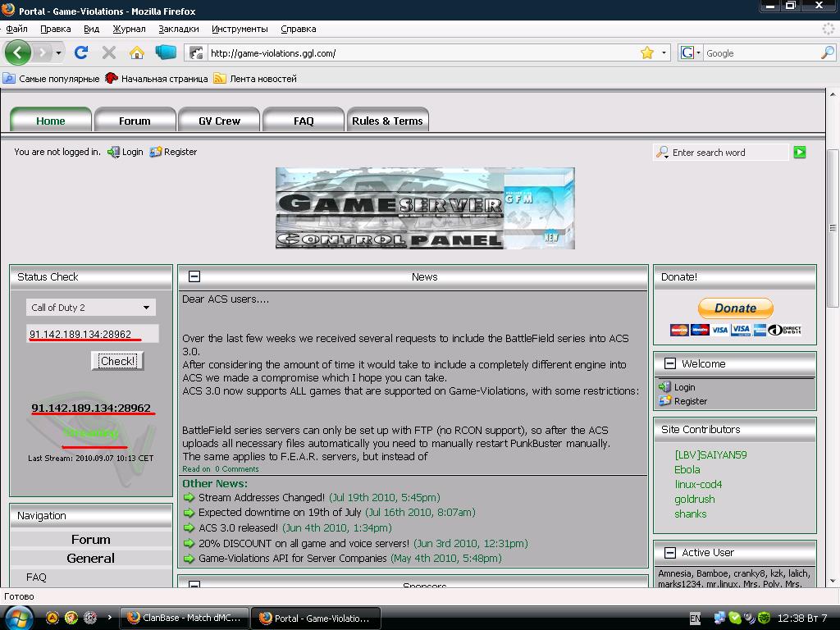Collapse the News panel with minus box

coord(194,276)
